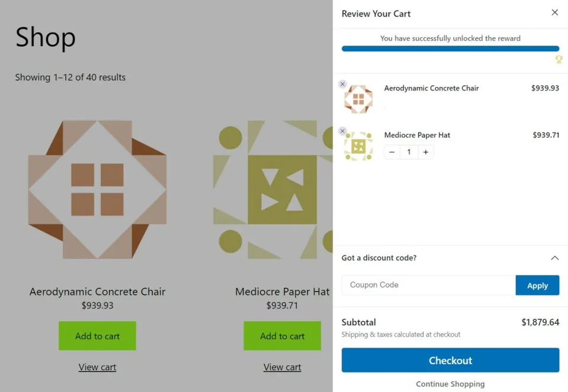Add Mediocre Paper Hat to cart
This screenshot has width=568, height=392.
pyautogui.click(x=282, y=336)
